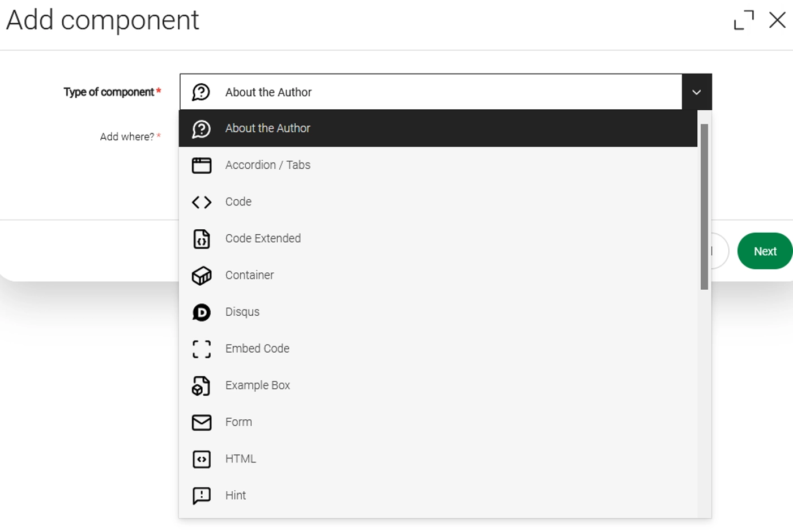Choose Accordion / Tabs from the list
The height and width of the screenshot is (532, 793).
(x=268, y=165)
